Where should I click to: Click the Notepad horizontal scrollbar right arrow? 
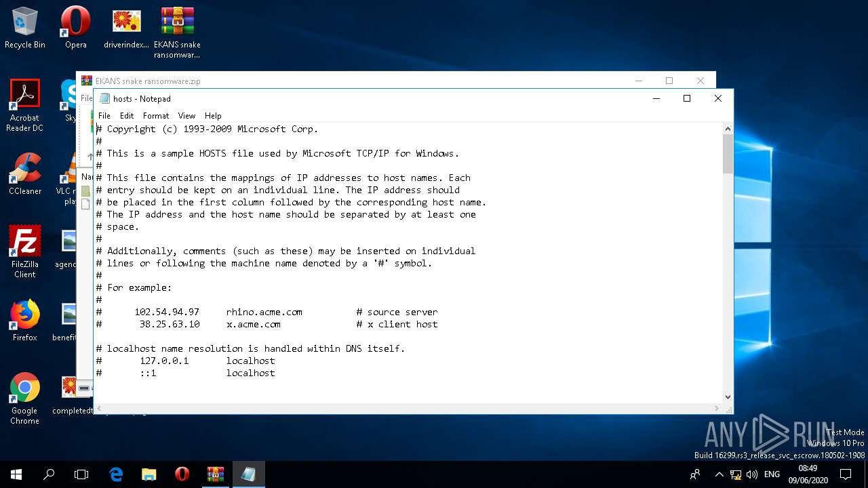[x=717, y=408]
